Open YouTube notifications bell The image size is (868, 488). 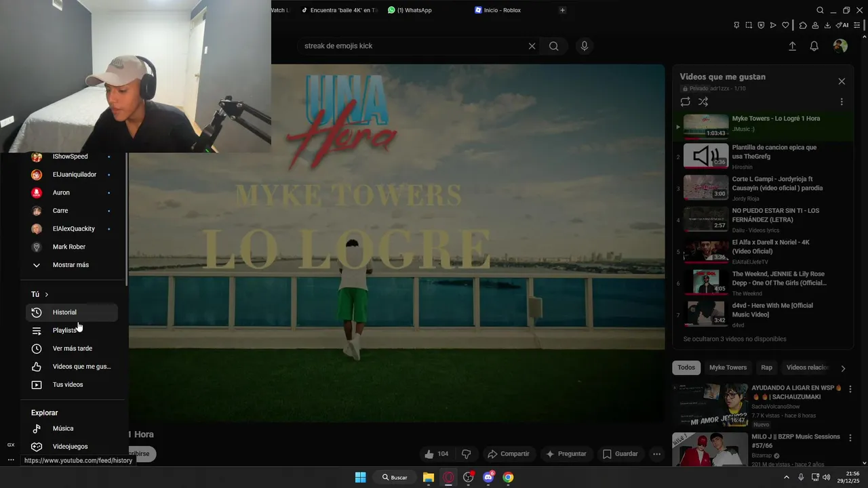(814, 46)
